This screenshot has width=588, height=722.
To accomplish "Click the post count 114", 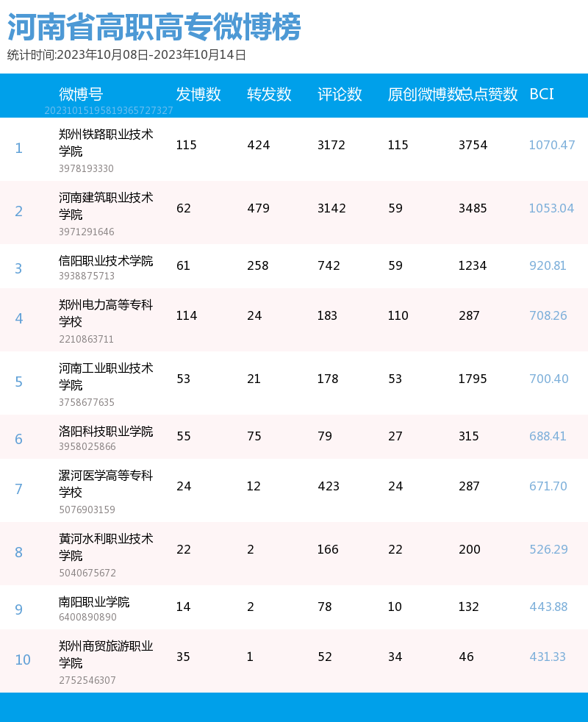I will point(187,315).
